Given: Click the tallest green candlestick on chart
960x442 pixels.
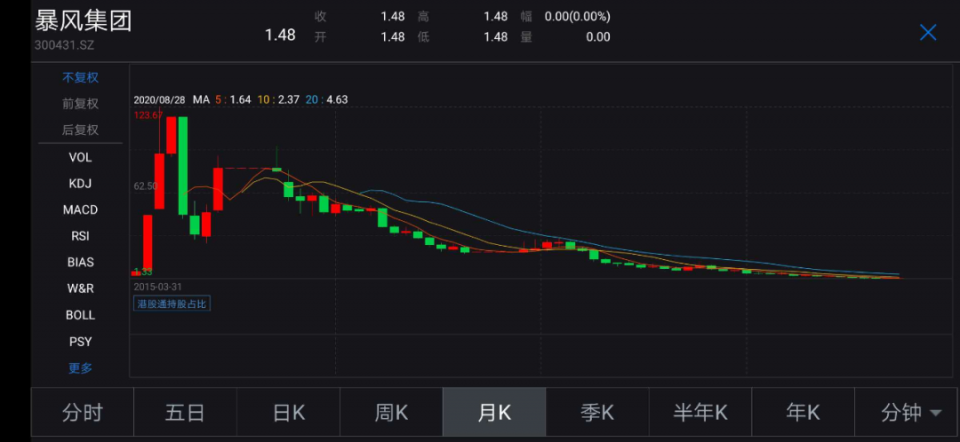Looking at the screenshot, I should tap(182, 165).
